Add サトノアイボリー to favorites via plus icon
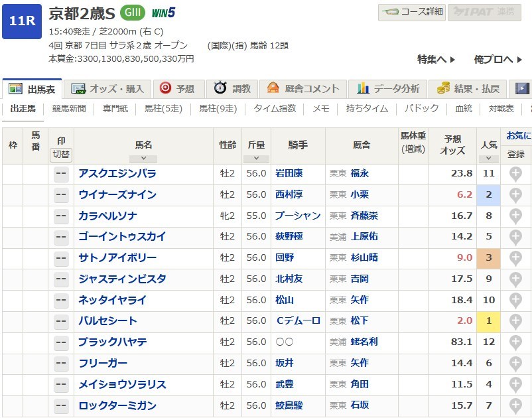 click(515, 258)
